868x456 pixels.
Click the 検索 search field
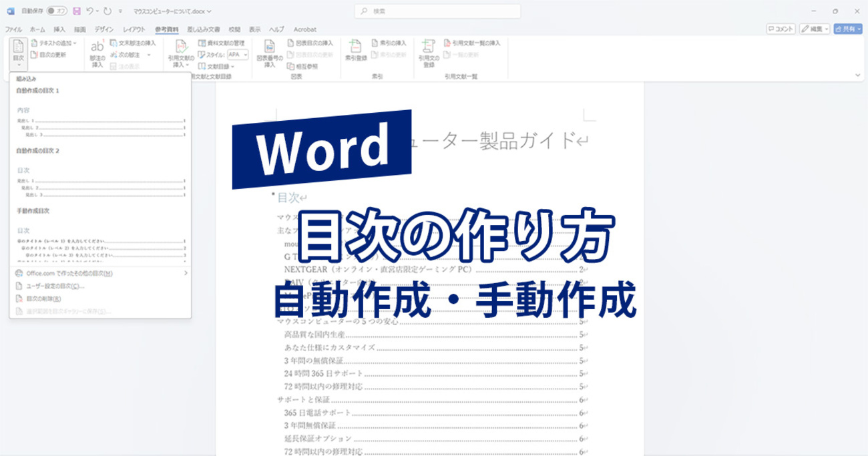(437, 11)
